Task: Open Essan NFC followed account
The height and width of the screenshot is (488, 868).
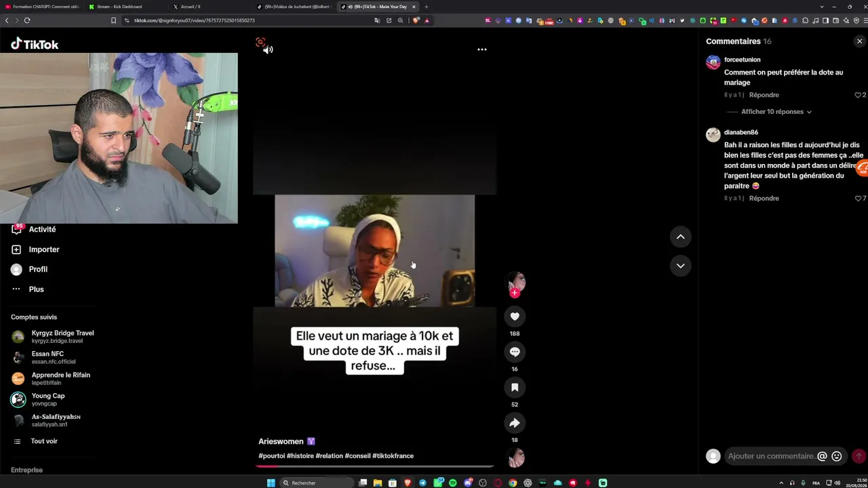Action: coord(43,357)
